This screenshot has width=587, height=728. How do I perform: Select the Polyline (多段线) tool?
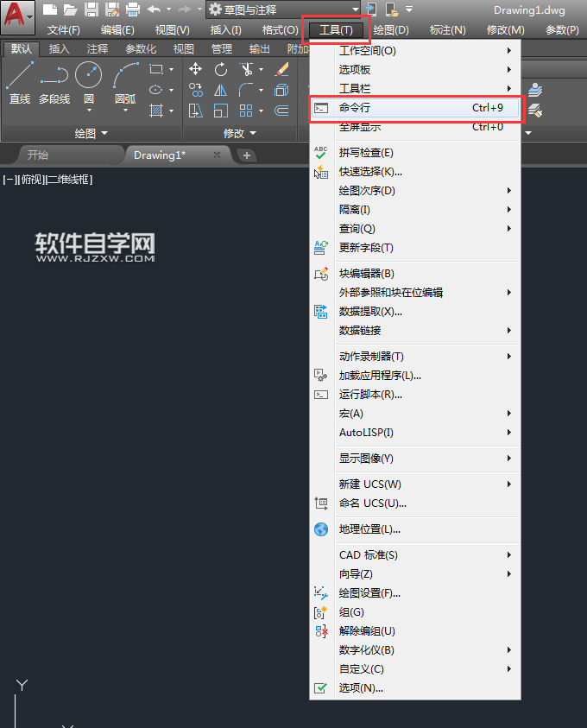[54, 82]
